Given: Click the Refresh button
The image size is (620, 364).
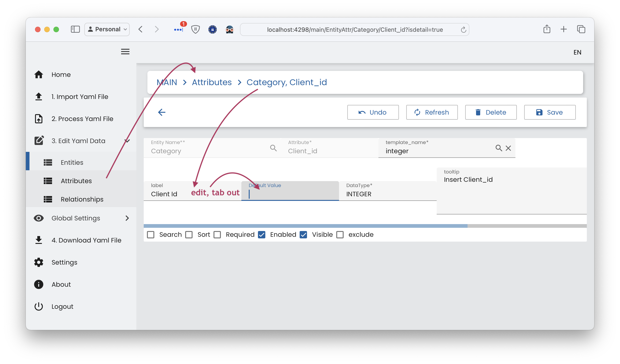Looking at the screenshot, I should pos(432,112).
